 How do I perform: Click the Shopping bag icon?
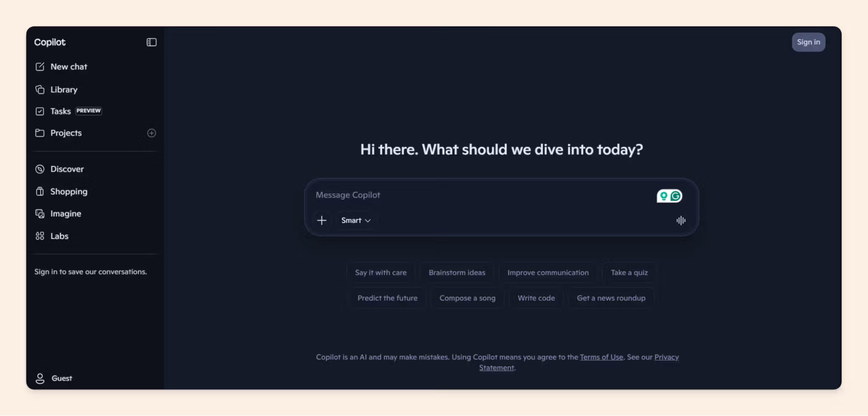pos(40,191)
